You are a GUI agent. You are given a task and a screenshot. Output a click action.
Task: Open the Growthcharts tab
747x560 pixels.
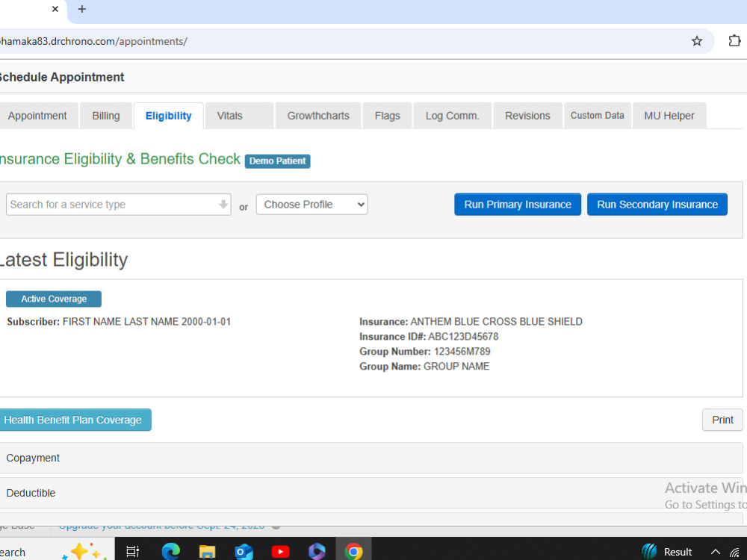318,116
